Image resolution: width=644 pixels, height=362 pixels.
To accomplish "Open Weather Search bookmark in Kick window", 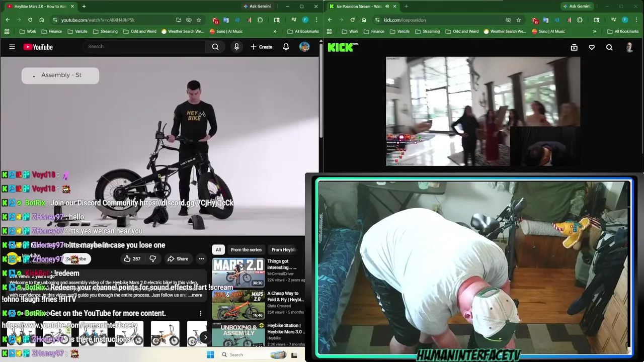I will (x=505, y=31).
